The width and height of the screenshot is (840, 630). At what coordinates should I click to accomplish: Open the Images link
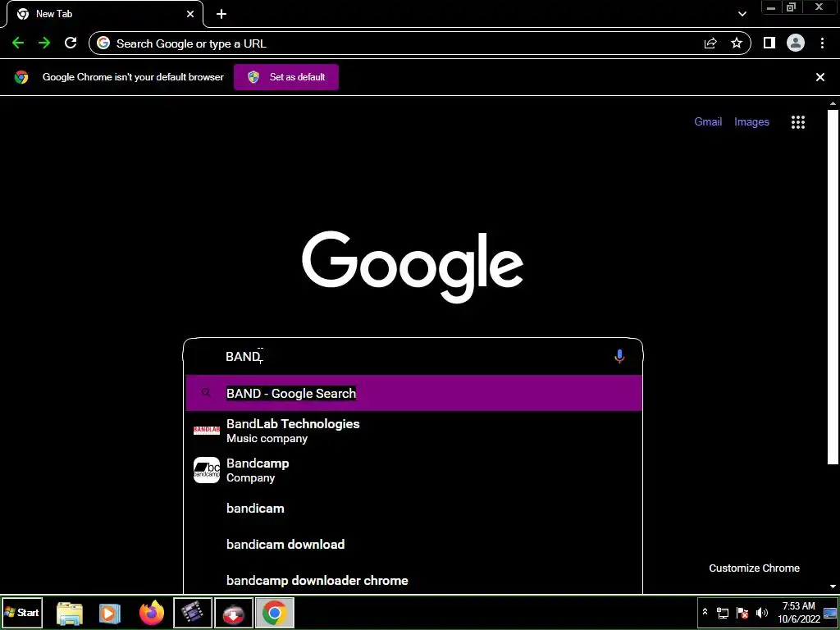pyautogui.click(x=751, y=121)
